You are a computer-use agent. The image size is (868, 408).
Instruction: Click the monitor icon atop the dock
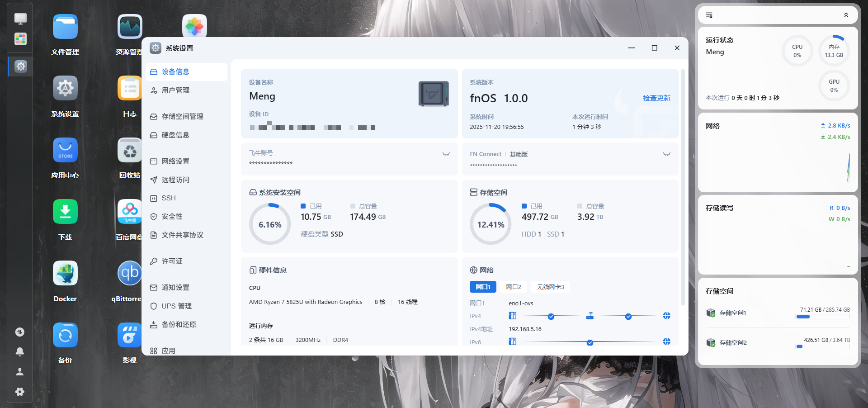[20, 19]
